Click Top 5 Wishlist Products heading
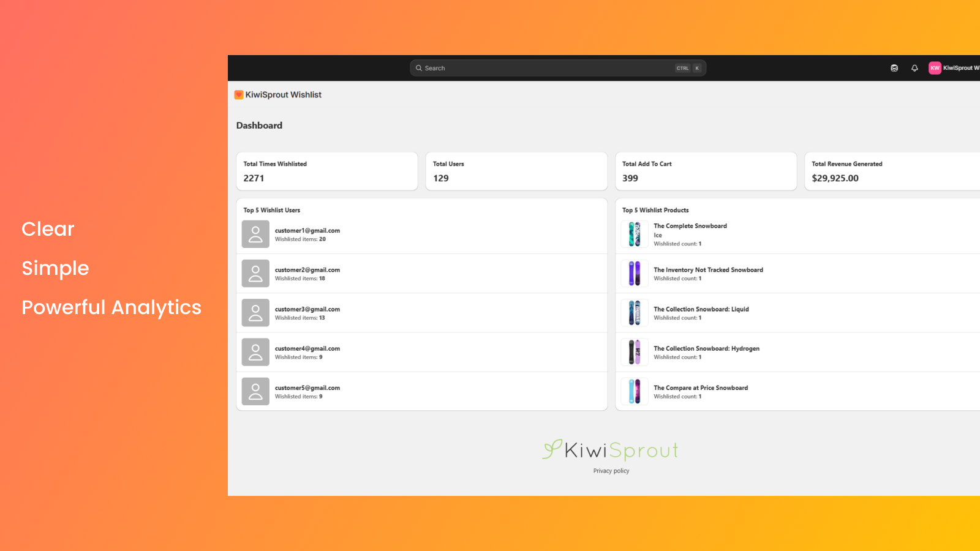This screenshot has width=980, height=551. 655,210
